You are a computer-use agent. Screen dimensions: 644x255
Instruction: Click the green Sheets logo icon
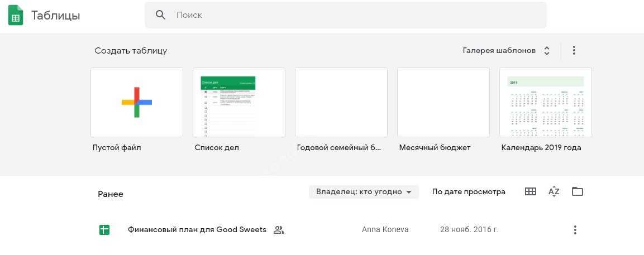point(16,15)
